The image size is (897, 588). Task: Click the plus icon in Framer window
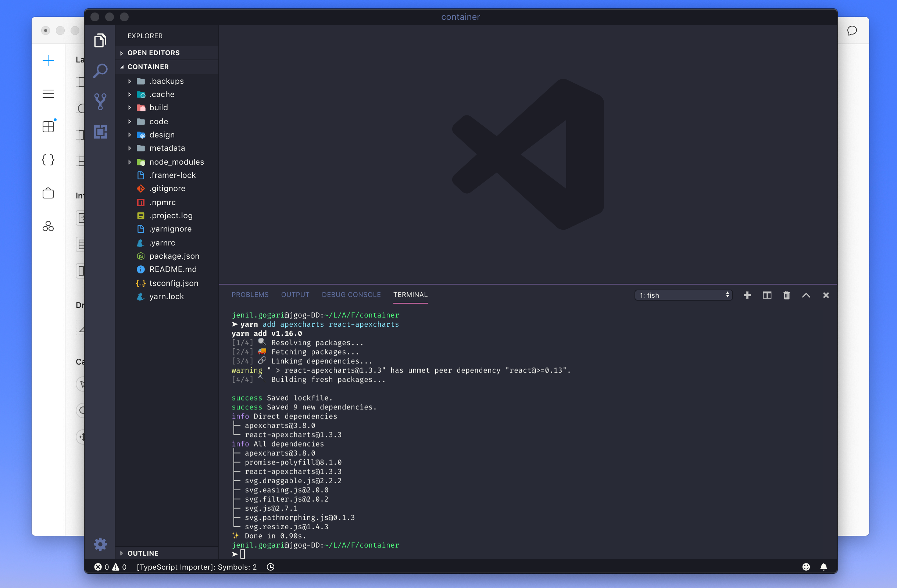tap(48, 61)
